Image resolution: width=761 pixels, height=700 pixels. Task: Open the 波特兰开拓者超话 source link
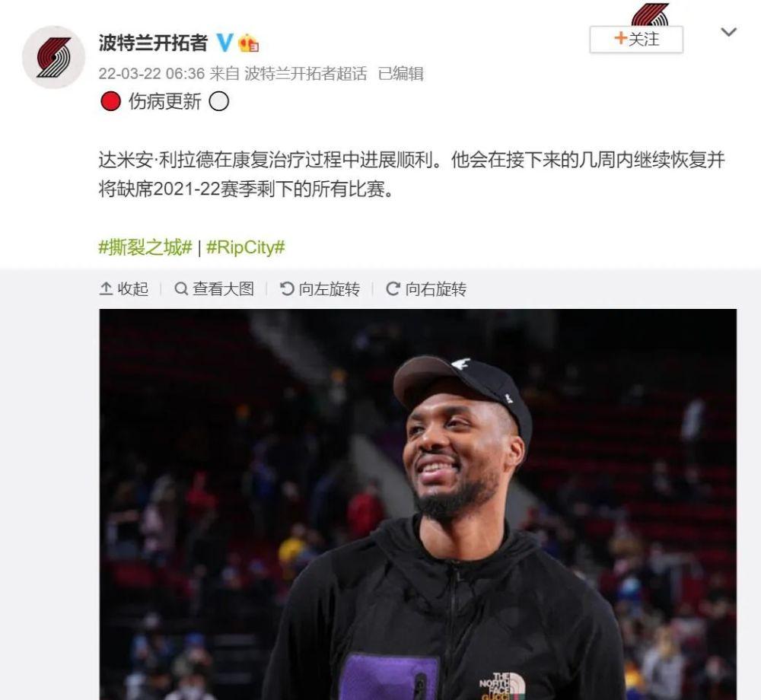305,73
